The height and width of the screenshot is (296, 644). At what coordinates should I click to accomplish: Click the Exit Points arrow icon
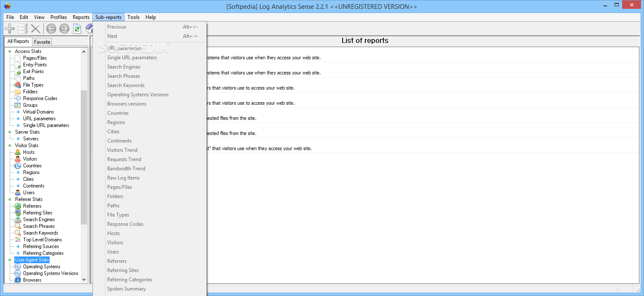point(18,71)
